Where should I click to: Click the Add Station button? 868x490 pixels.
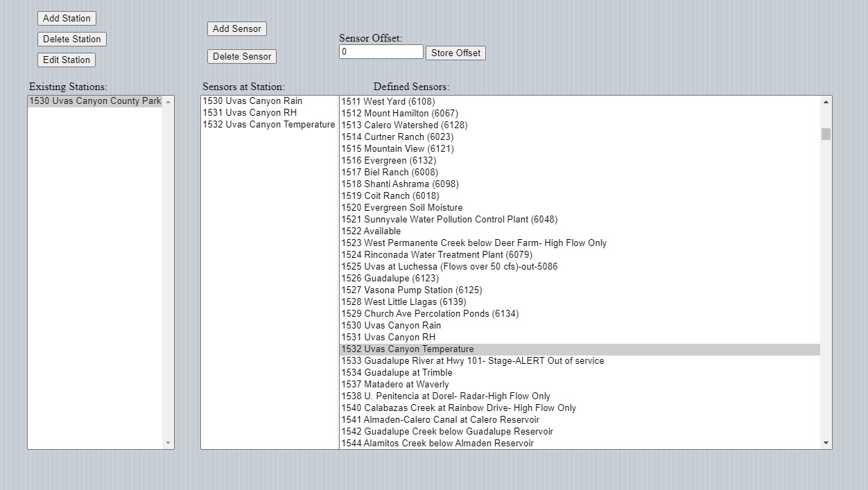[67, 19]
